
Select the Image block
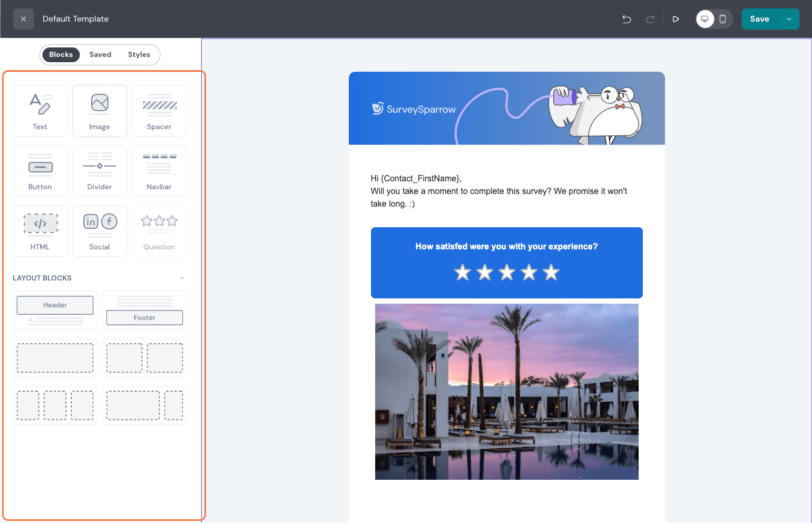(x=100, y=111)
